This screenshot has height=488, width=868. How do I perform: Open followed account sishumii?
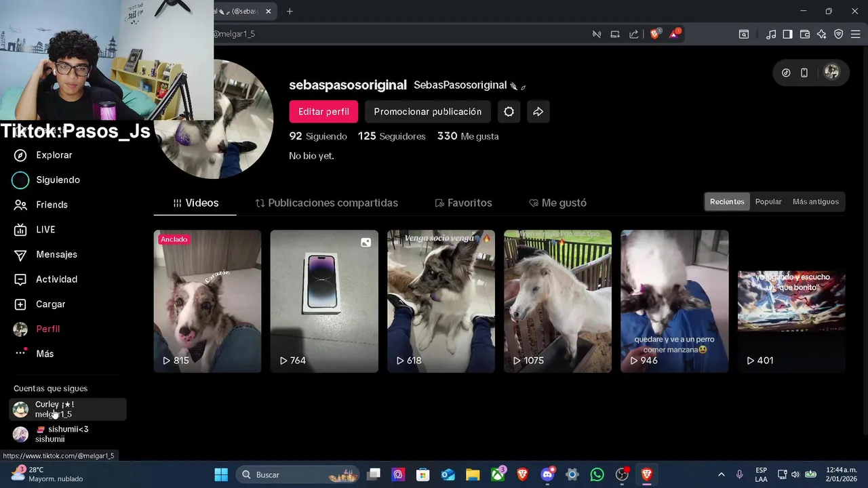(x=68, y=434)
